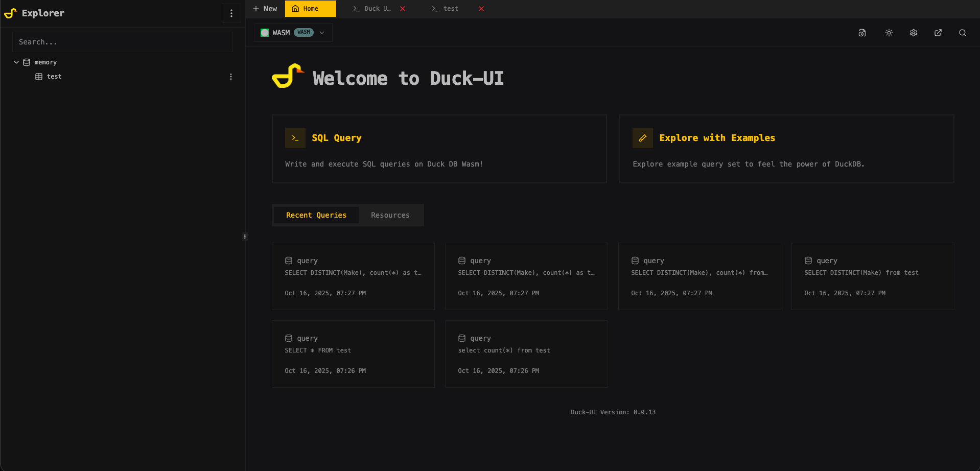980x471 pixels.
Task: Open settings with the gear icon
Action: (913, 33)
